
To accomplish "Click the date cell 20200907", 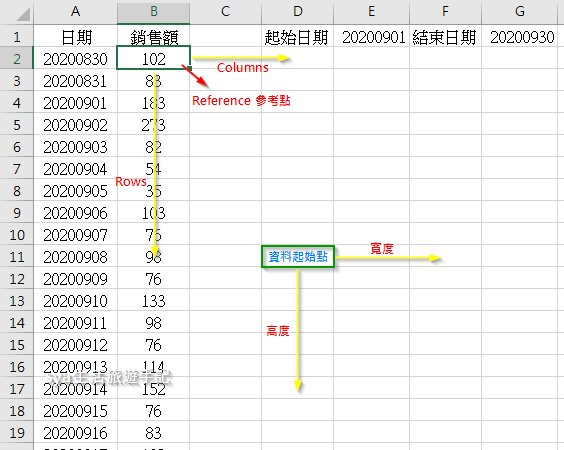I will [x=76, y=235].
